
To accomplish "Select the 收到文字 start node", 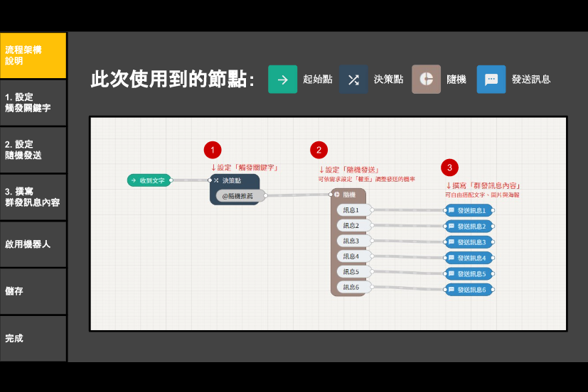I will pos(149,180).
